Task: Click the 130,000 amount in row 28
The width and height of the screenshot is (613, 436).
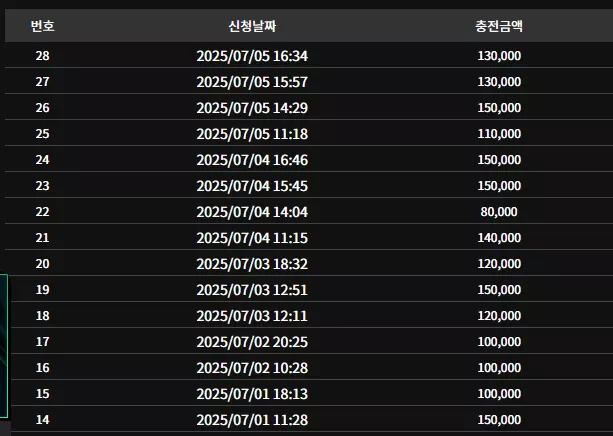Action: [499, 56]
